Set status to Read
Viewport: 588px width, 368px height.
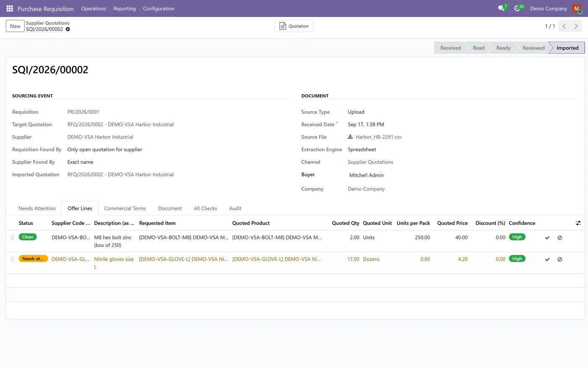coord(478,48)
